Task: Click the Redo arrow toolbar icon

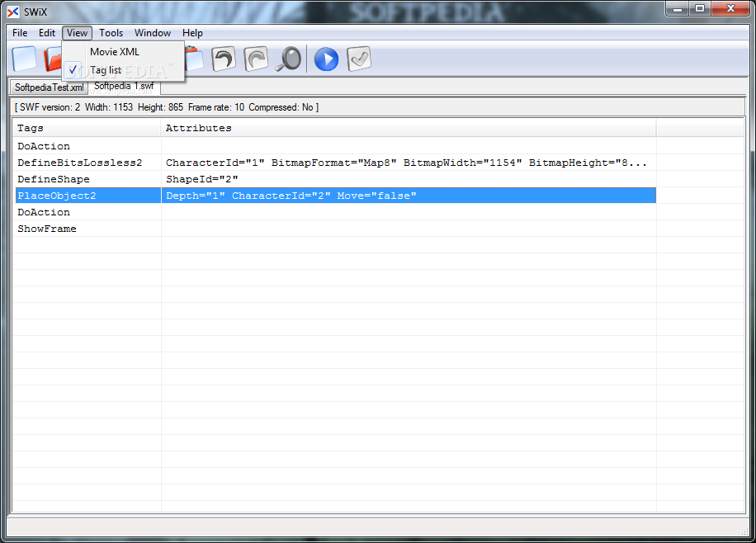Action: [256, 59]
